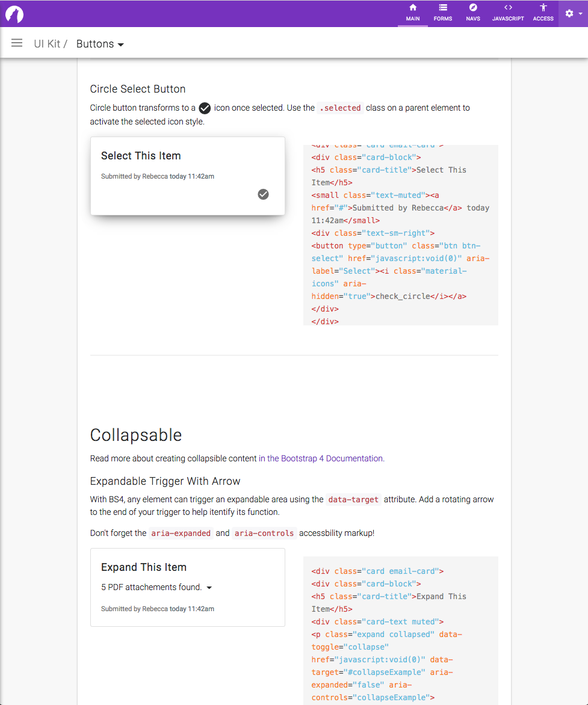Open the Buttons page dropdown
Screen dimensions: 588x705
tap(100, 44)
